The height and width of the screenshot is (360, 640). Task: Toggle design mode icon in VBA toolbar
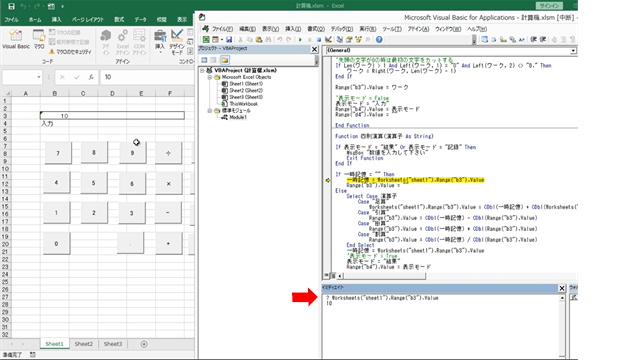tap(328, 40)
